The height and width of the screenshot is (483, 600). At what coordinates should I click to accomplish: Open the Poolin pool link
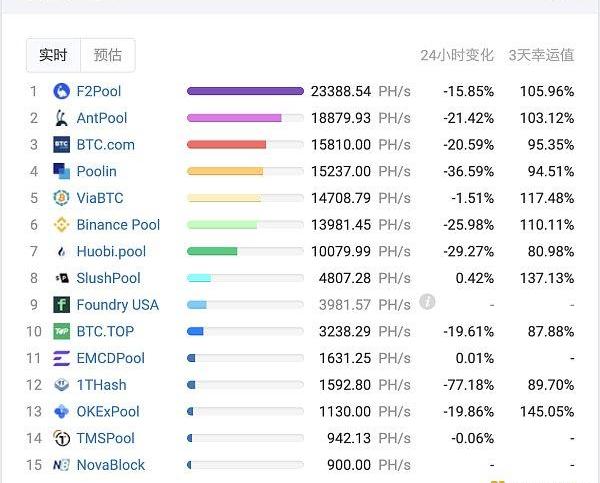(x=96, y=171)
